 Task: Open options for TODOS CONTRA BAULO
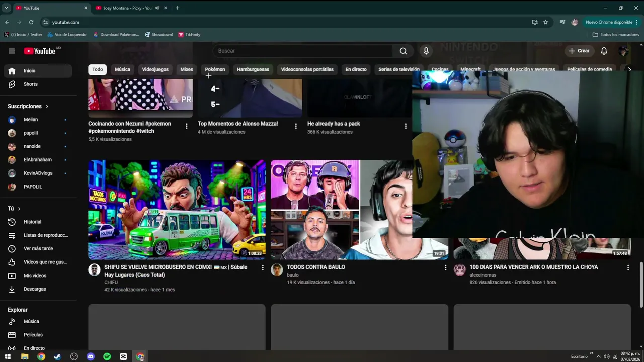click(x=445, y=268)
